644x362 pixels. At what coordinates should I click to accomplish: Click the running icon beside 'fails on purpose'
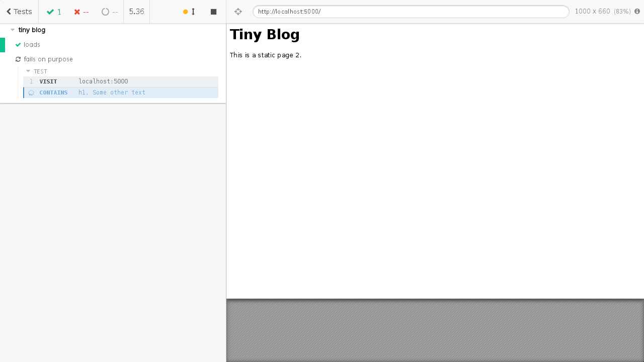pos(18,59)
